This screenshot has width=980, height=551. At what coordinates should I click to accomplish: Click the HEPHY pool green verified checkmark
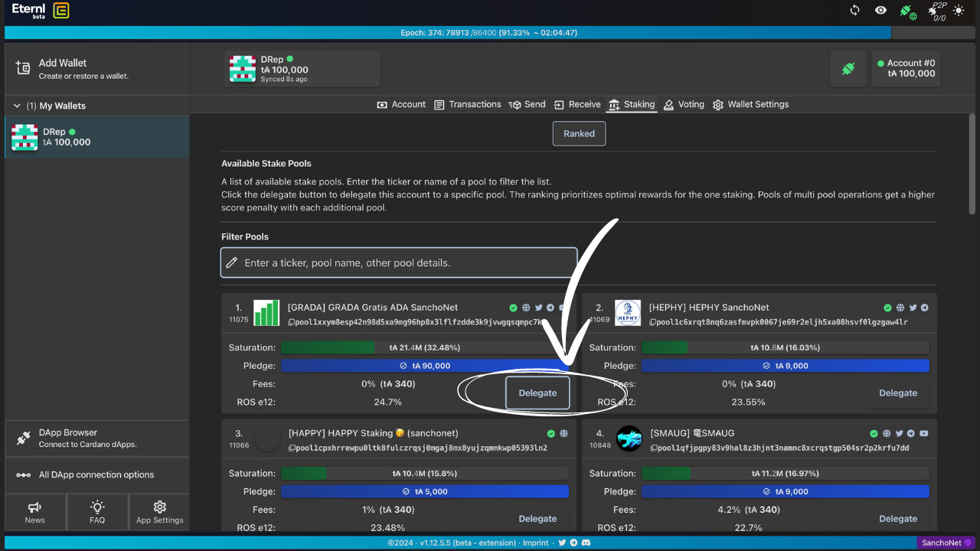[x=888, y=308]
